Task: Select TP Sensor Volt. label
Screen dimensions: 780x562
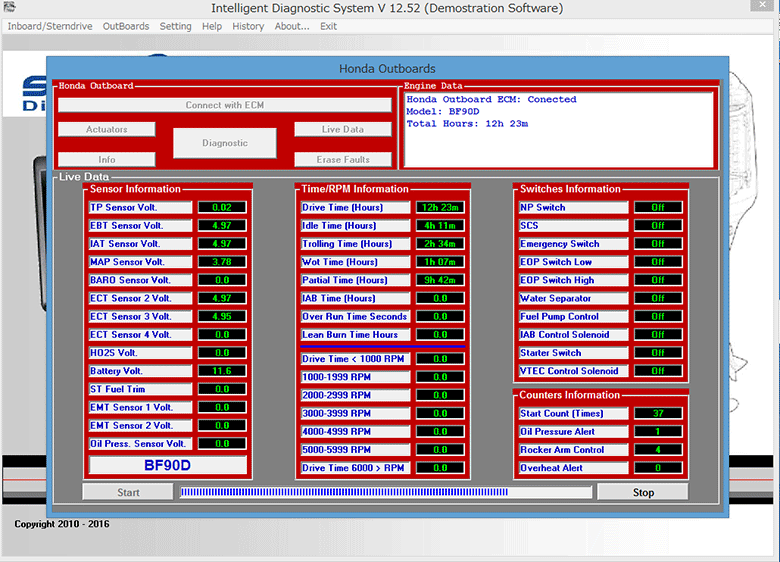Action: 140,207
